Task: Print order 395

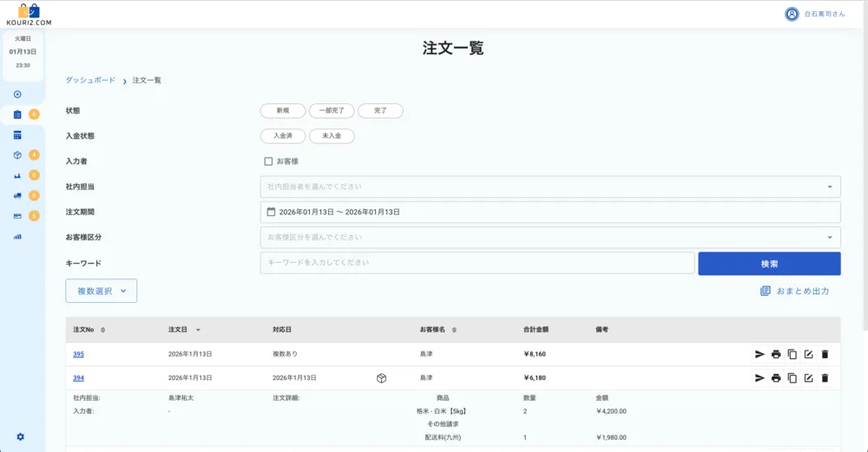Action: pos(776,354)
